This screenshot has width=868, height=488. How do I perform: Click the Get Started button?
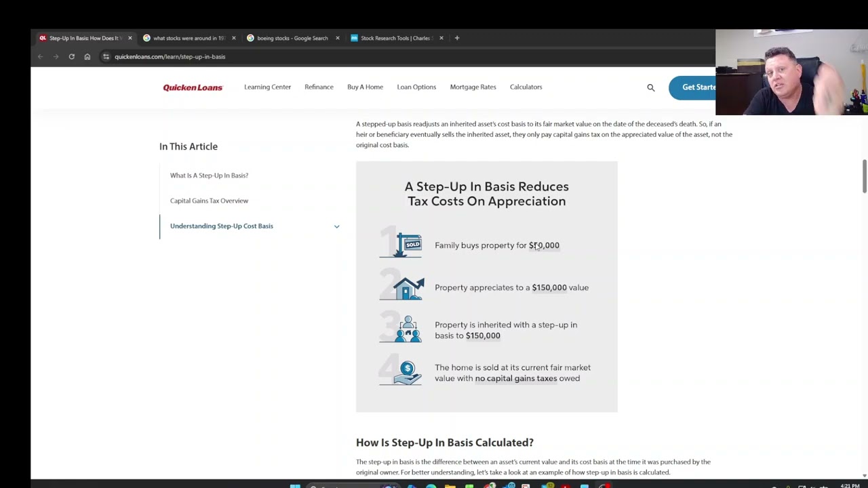pos(692,87)
